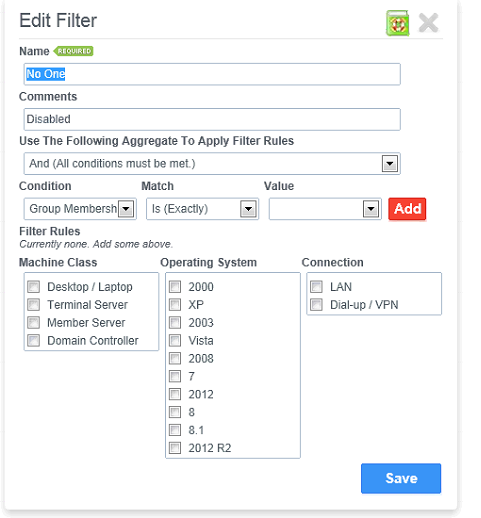Image resolution: width=481 pixels, height=518 pixels.
Task: Select the 8.1 operating system checkbox
Action: (x=175, y=430)
